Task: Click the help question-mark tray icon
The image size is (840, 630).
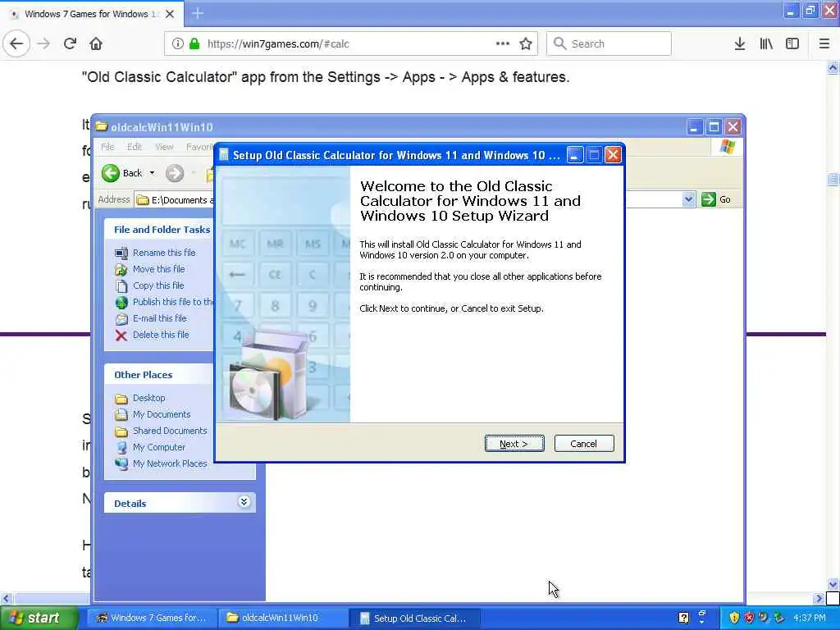Action: (x=683, y=618)
